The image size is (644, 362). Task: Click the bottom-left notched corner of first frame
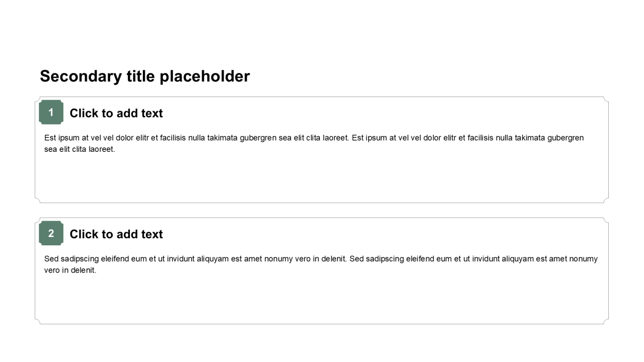coord(38,200)
